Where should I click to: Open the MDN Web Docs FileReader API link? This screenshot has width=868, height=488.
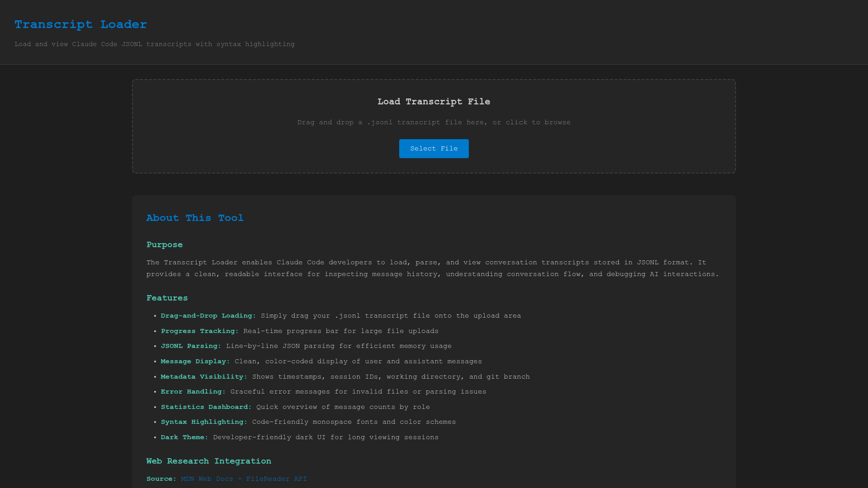[x=244, y=479]
